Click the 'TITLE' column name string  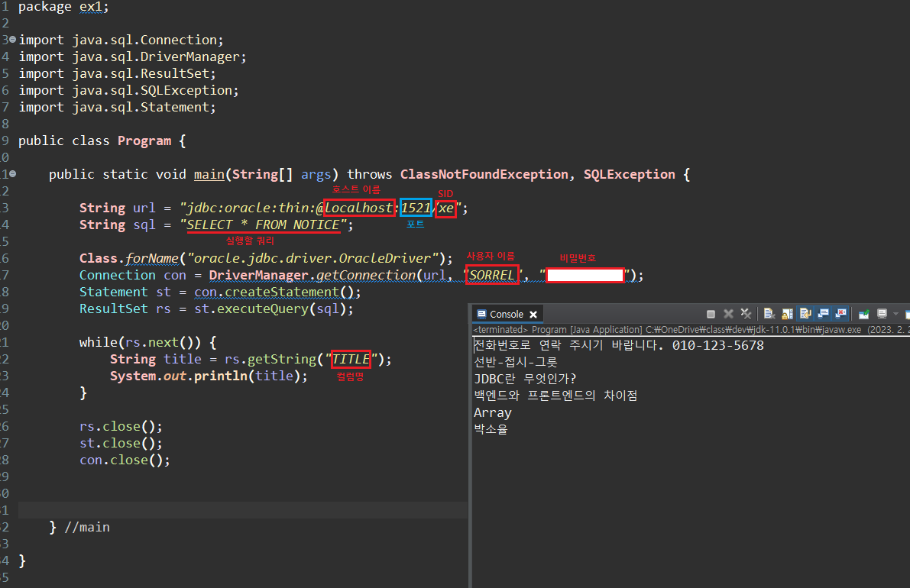tap(351, 360)
